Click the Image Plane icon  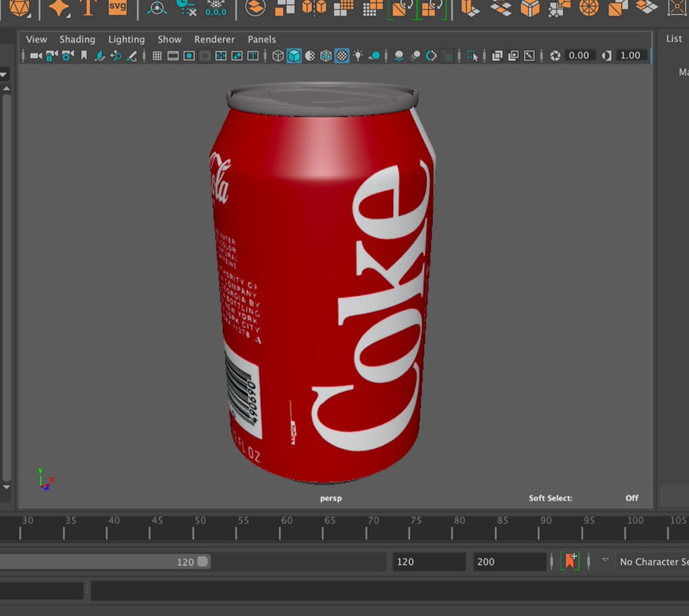point(100,56)
